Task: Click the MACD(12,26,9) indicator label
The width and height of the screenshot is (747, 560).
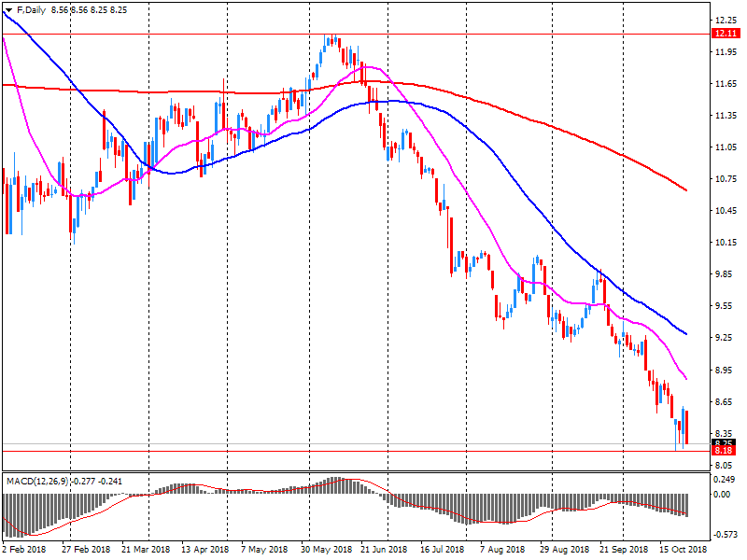Action: click(37, 482)
